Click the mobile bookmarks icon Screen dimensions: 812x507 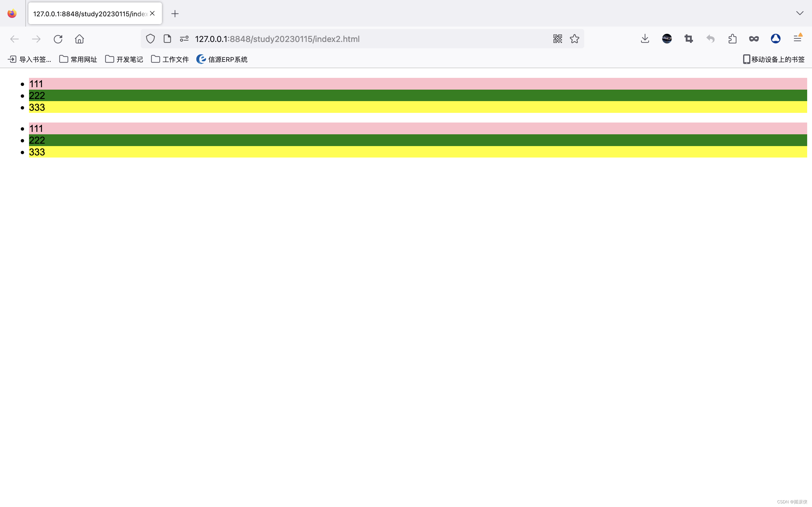746,59
